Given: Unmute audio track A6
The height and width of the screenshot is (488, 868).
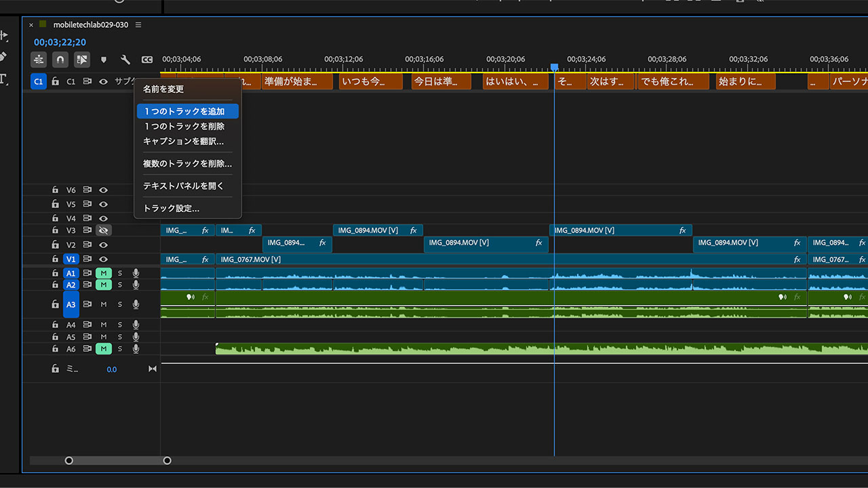Looking at the screenshot, I should tap(104, 349).
